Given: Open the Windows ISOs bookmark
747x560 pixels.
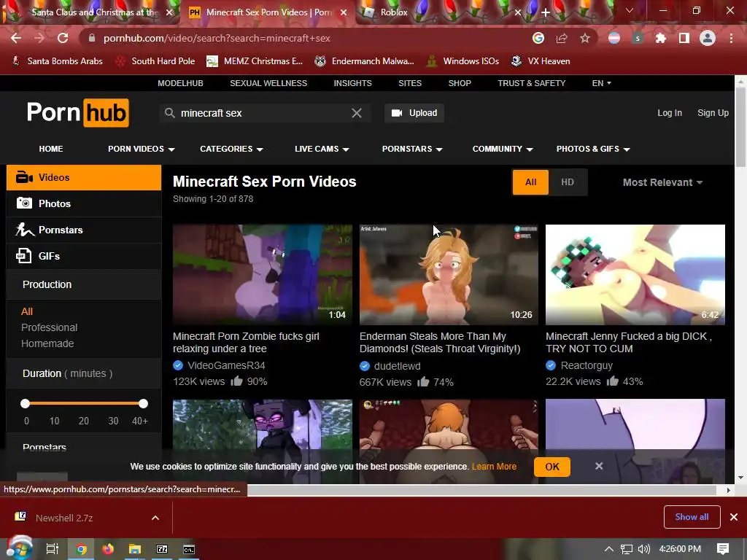Looking at the screenshot, I should 462,61.
